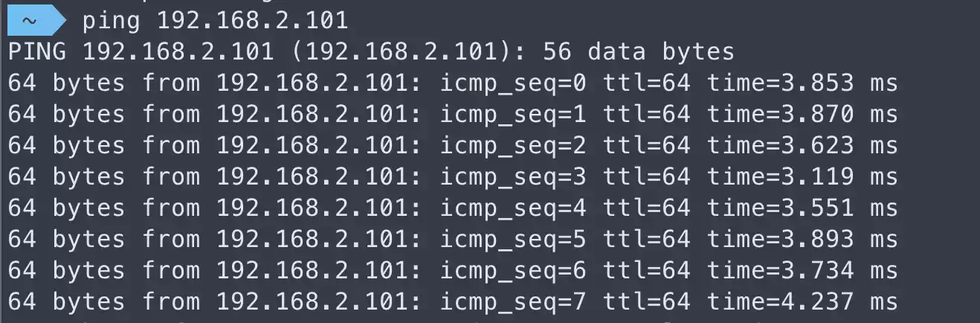Click the ping command text

coord(111,21)
